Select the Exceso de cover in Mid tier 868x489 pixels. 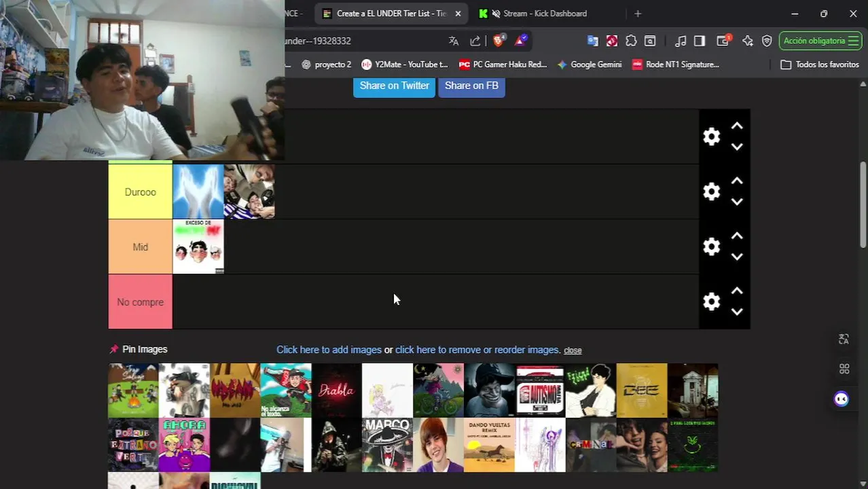point(198,247)
